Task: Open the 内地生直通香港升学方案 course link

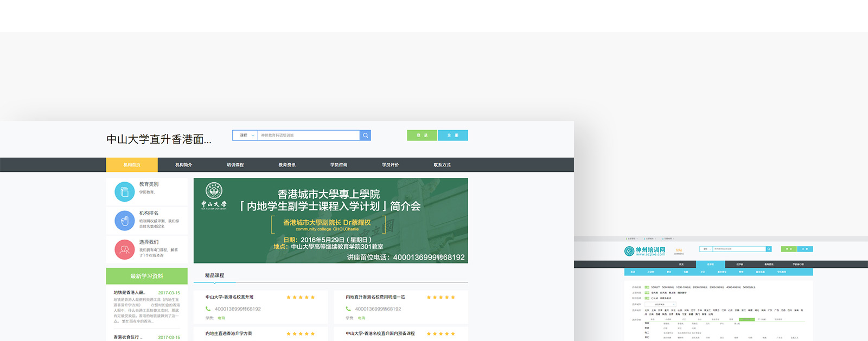Action: 228,333
